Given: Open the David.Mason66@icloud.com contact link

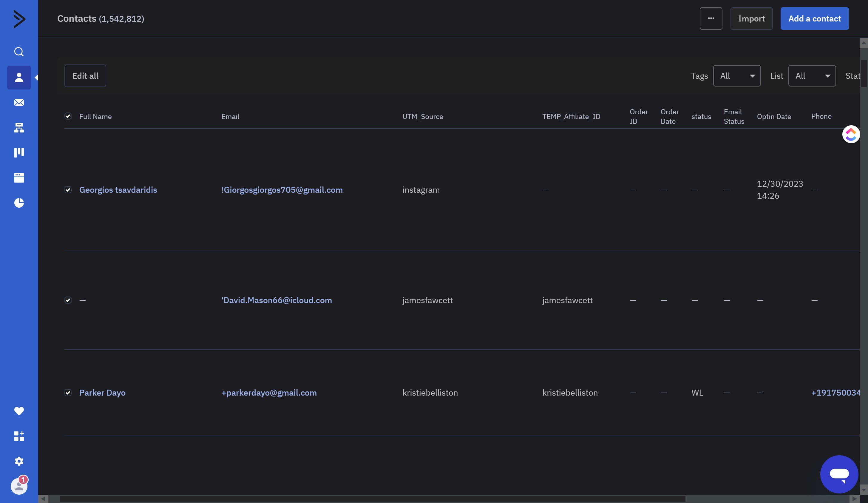Looking at the screenshot, I should point(276,300).
